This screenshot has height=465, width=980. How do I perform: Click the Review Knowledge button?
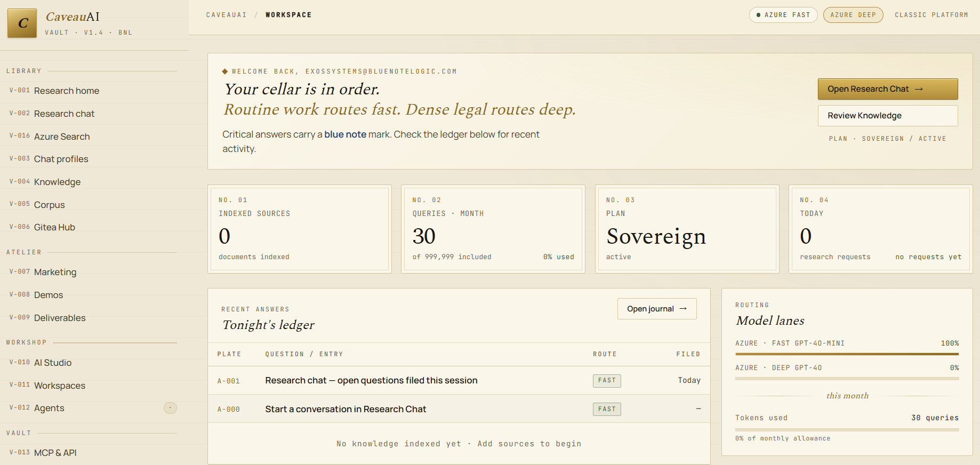tap(888, 116)
